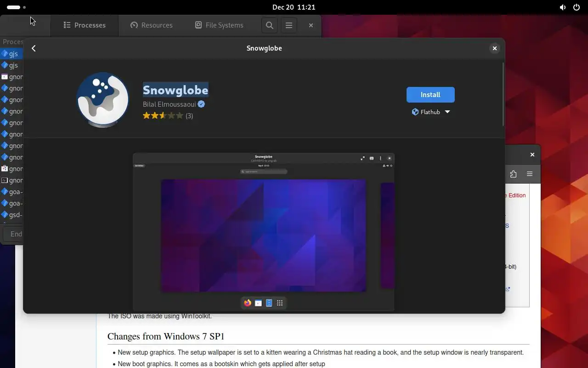Screen dimensions: 588x368
Task: Switch to Resources tab in System Monitor
Action: 151,25
